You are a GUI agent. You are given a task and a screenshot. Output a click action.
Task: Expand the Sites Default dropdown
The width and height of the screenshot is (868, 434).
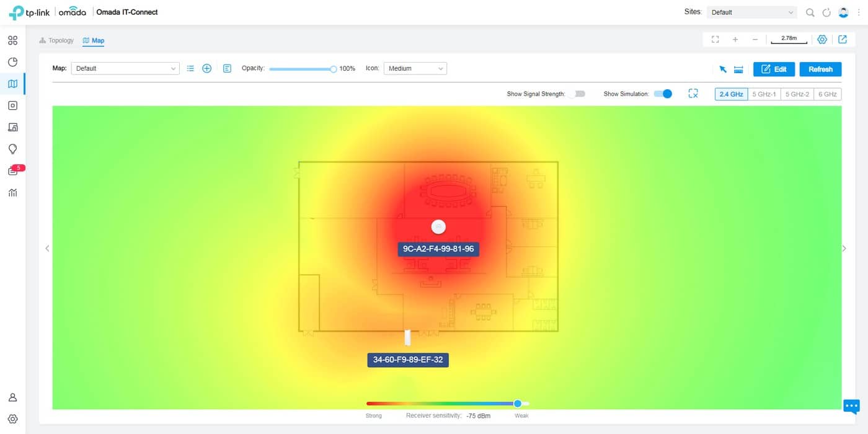point(751,12)
